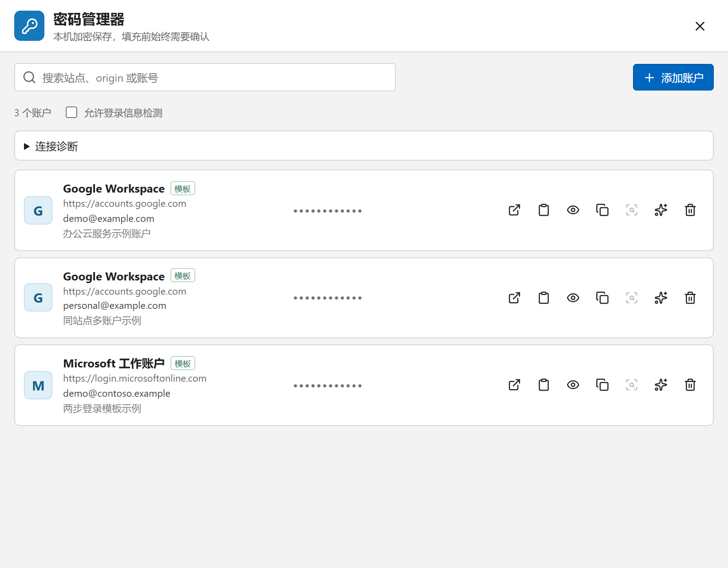Viewport: 728px width, 568px height.
Task: Expand the 连接诊断 section
Action: coord(364,146)
